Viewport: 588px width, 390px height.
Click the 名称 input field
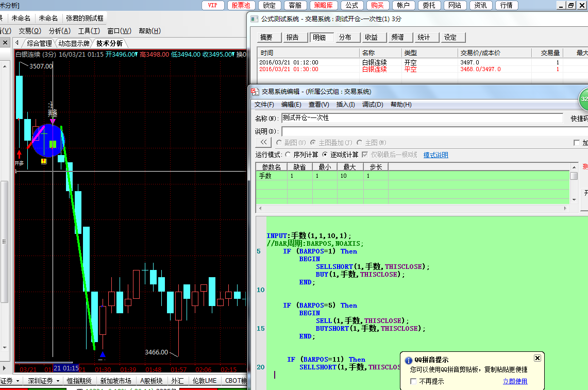[x=422, y=118]
